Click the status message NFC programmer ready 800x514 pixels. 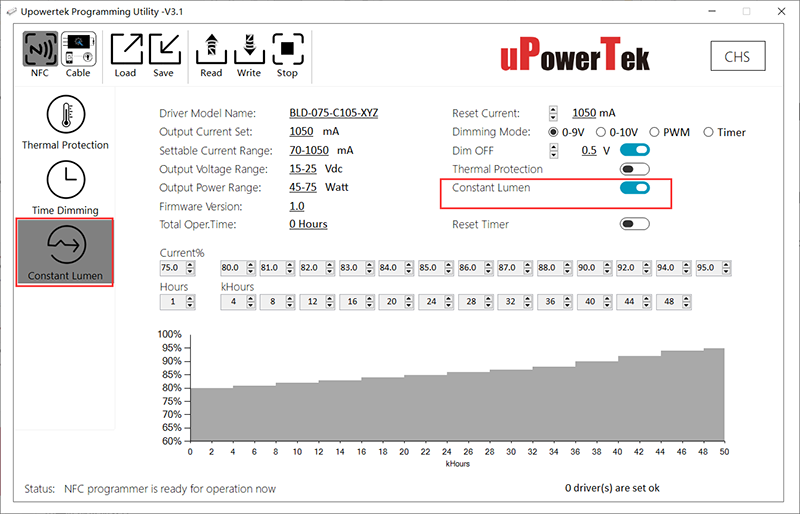[170, 489]
